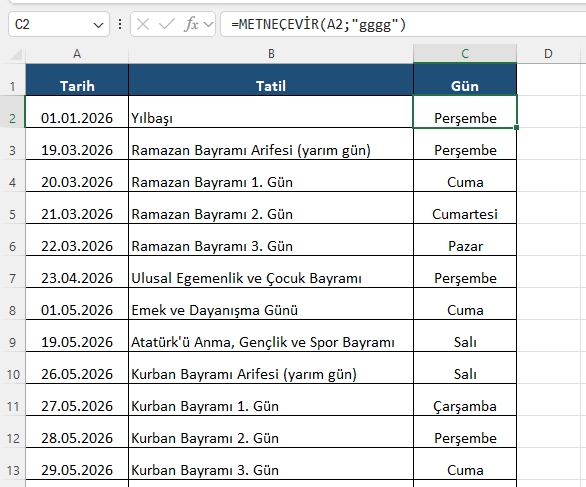Select cell with date 01.01.2026

coord(77,112)
